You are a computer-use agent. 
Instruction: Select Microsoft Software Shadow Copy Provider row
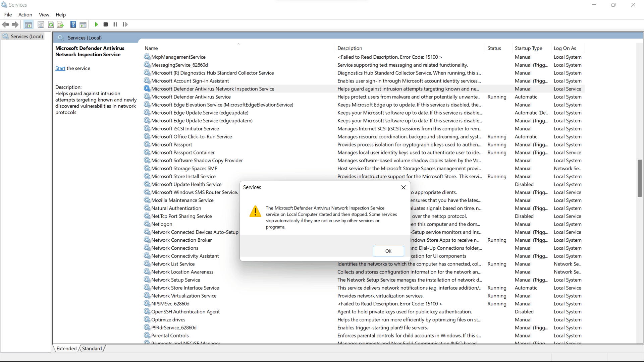pos(364,161)
